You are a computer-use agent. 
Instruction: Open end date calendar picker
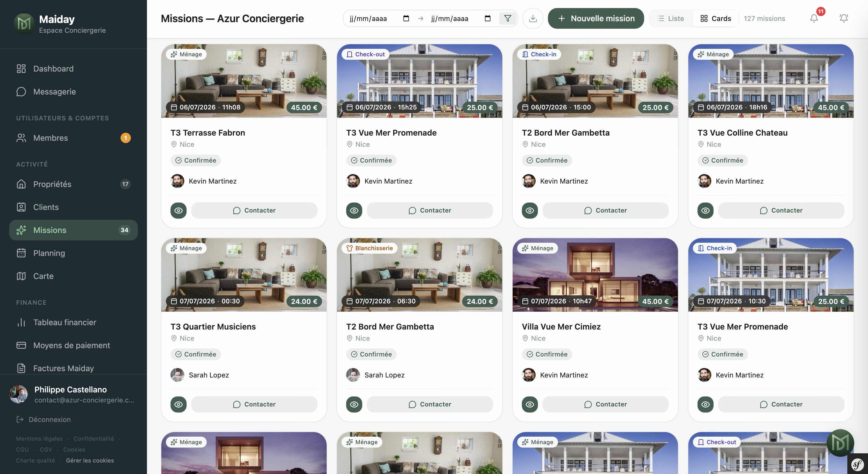click(x=488, y=18)
